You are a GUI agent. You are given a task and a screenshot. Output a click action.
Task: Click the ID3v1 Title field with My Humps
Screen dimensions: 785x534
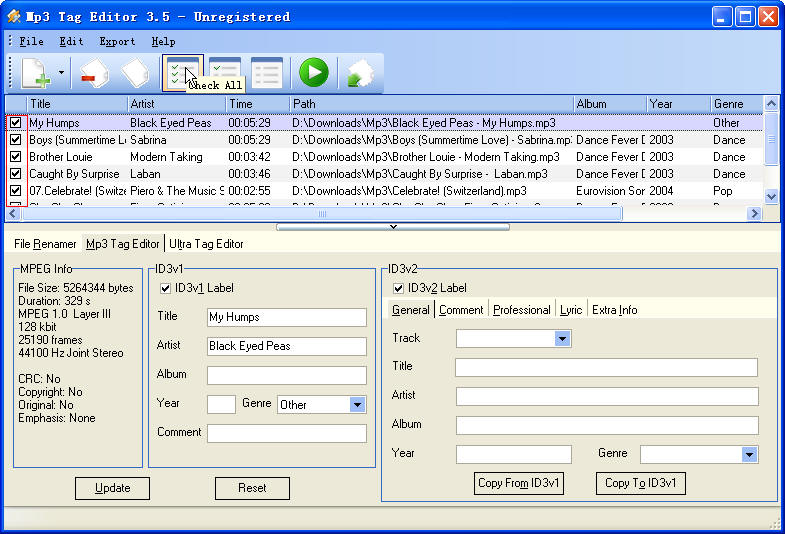pos(287,317)
